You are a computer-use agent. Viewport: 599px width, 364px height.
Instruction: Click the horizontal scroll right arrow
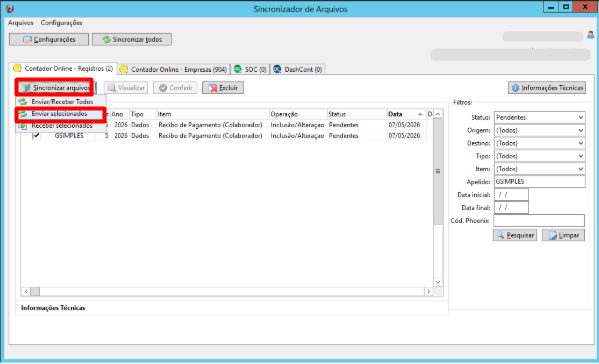coord(429,291)
